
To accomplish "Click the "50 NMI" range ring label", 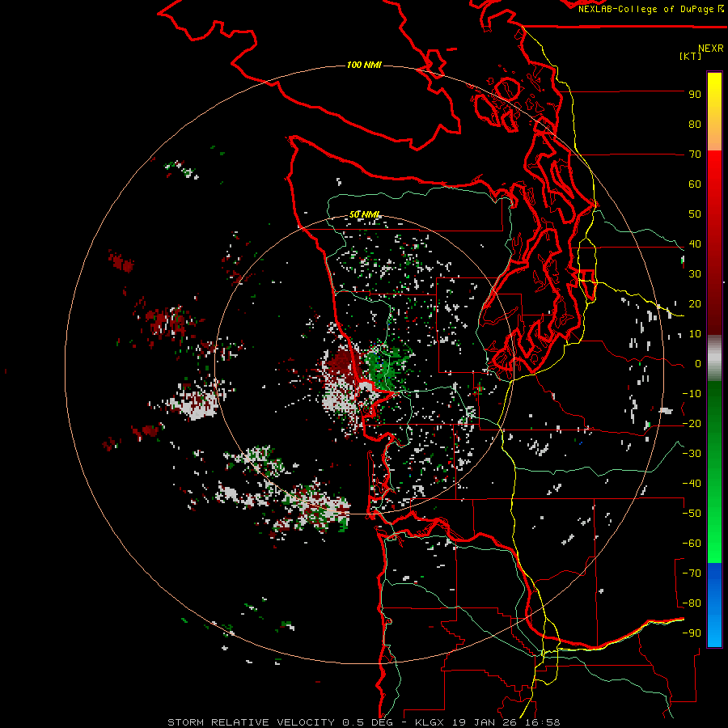I will 365,214.
